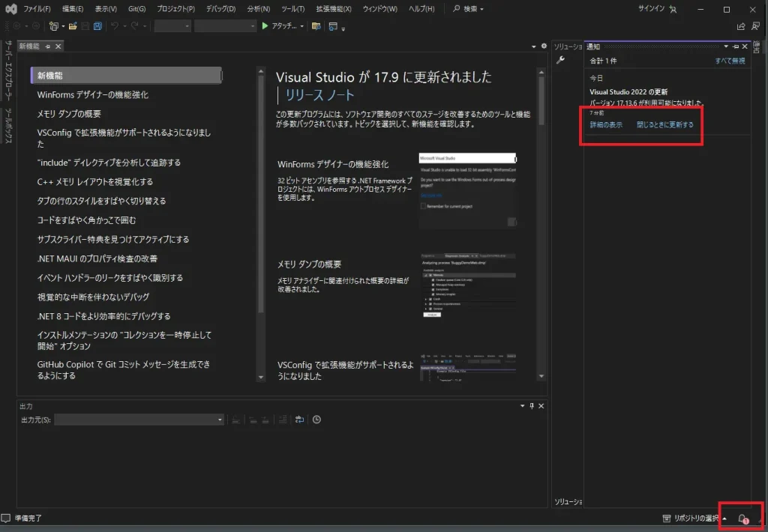Click the repository icon beside リポジトリの選択

(666, 519)
